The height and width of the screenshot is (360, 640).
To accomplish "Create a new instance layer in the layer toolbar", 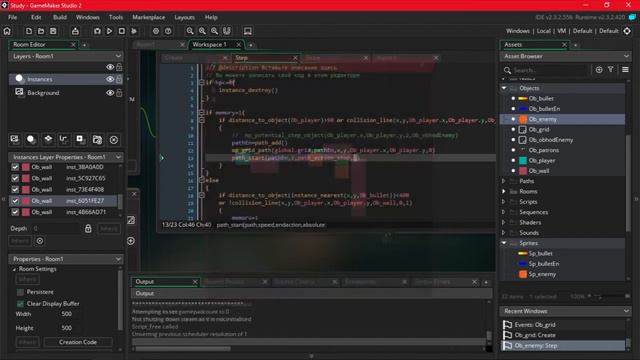I will pos(31,140).
